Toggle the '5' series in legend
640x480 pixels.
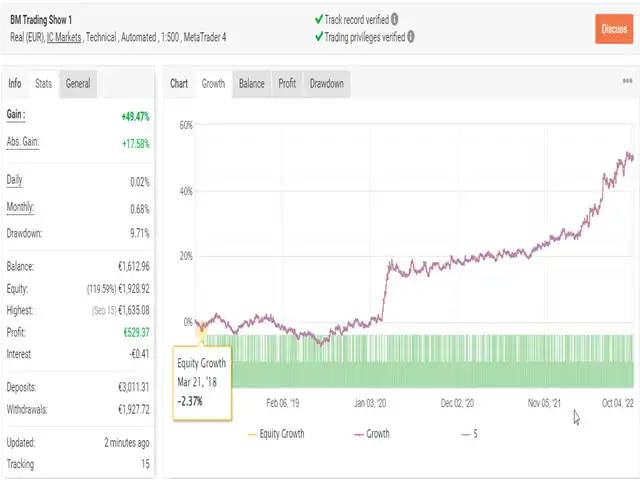pos(469,434)
